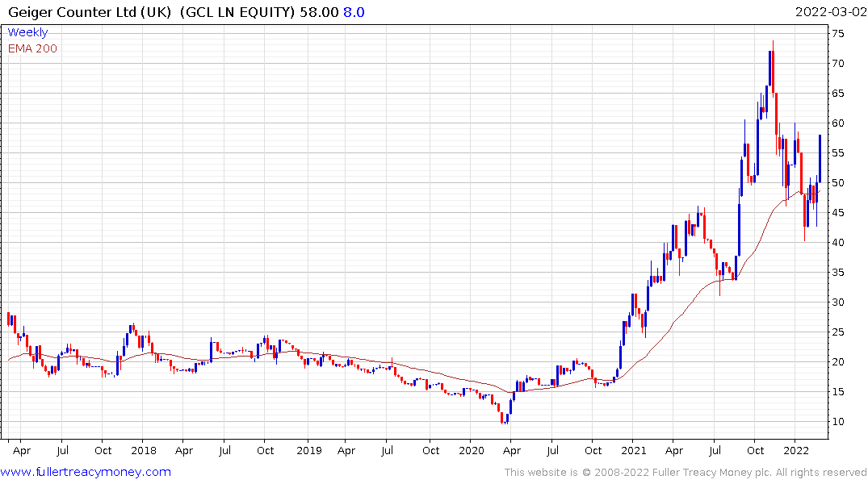Click the 2022 label on time axis
This screenshot has width=868, height=484.
(796, 450)
